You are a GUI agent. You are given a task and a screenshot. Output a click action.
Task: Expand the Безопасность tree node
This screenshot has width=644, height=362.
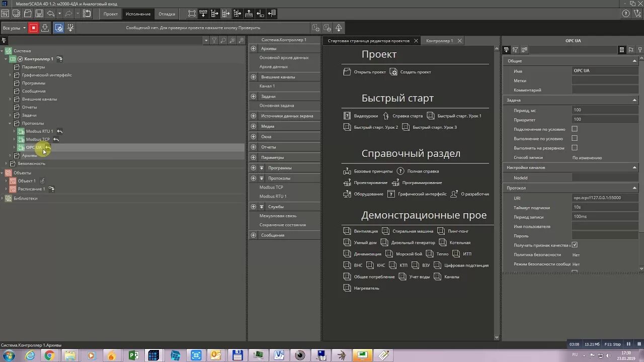point(6,163)
